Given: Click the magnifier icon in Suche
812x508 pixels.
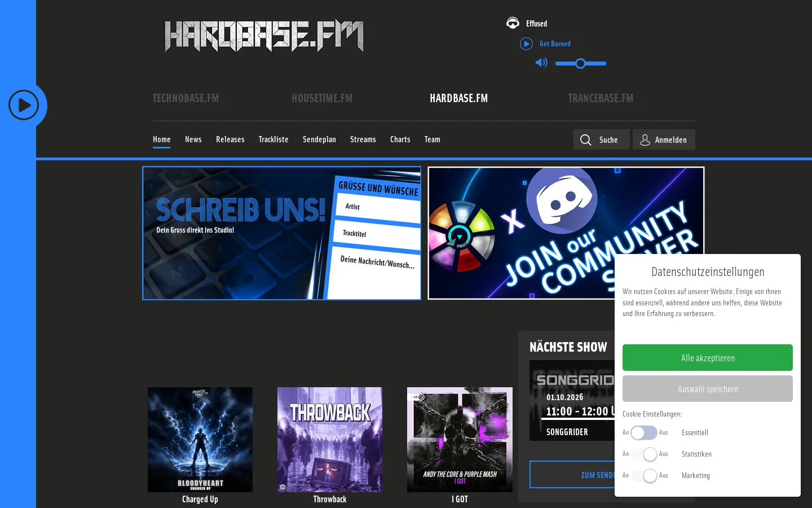Looking at the screenshot, I should coord(586,140).
